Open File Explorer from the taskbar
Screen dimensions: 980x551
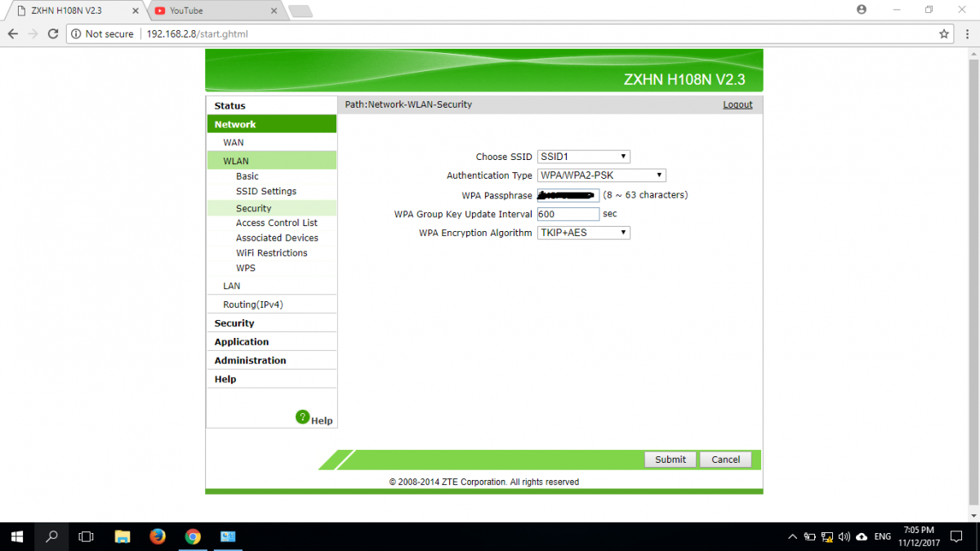(x=122, y=536)
